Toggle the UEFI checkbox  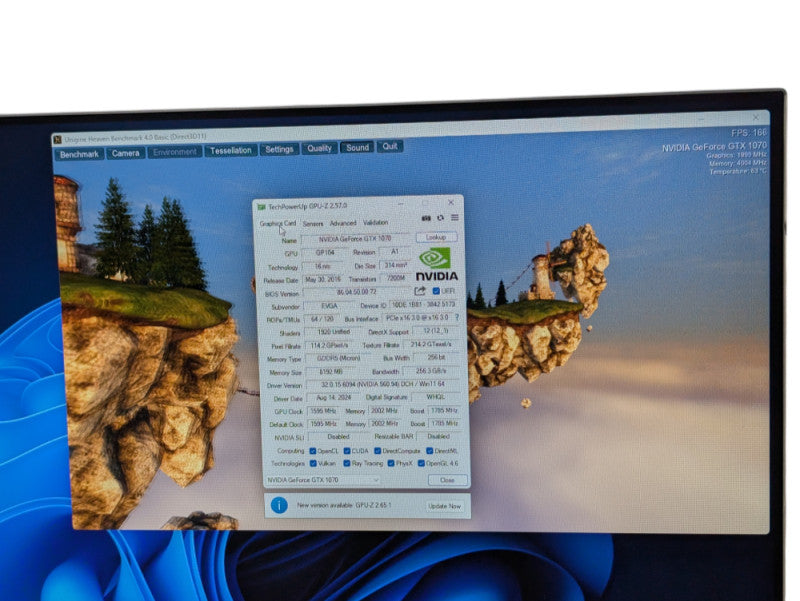coord(436,291)
